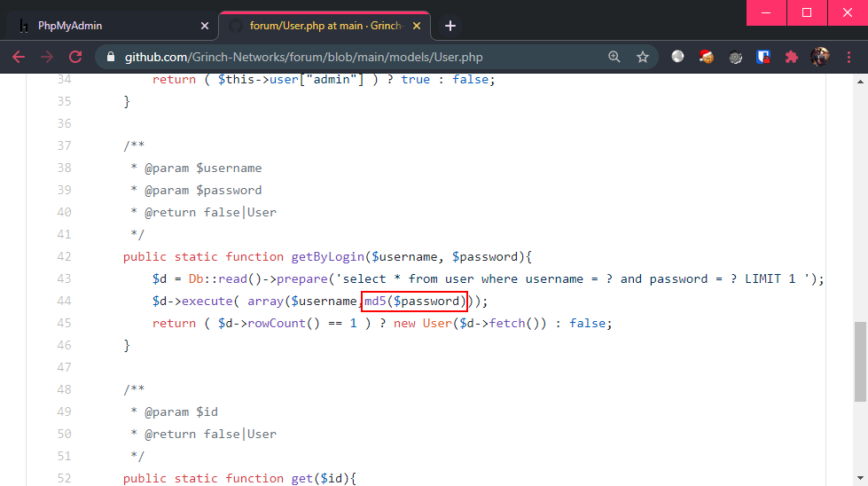Open the blue shield extension
This screenshot has height=486, width=868.
763,57
